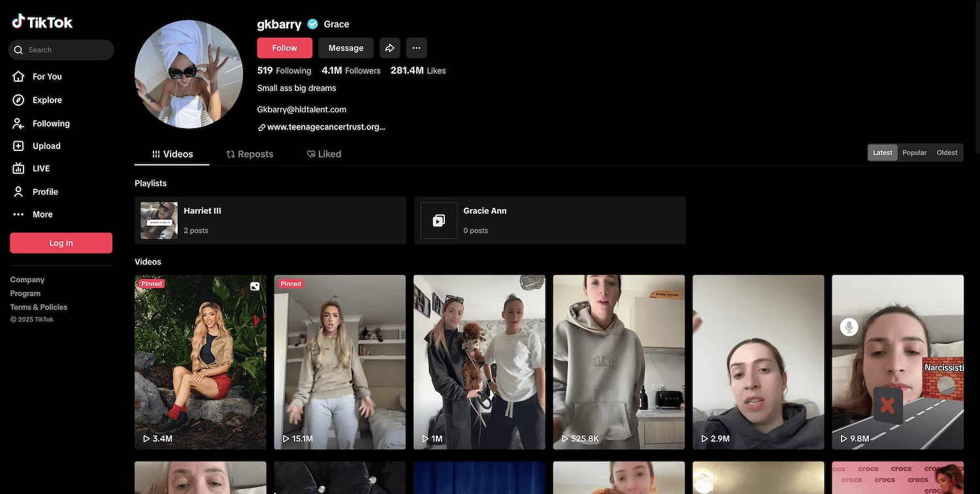The width and height of the screenshot is (980, 494).
Task: Click the TikTok logo
Action: point(42,22)
